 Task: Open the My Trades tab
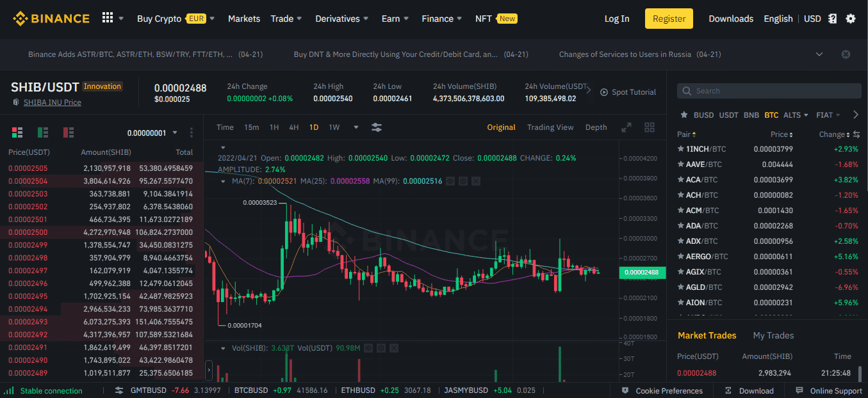(x=773, y=335)
